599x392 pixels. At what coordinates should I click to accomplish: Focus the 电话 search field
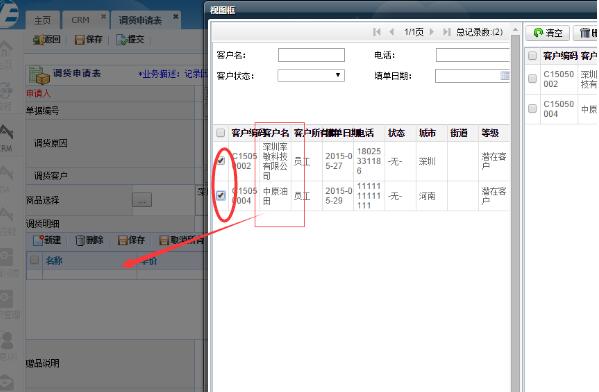473,55
